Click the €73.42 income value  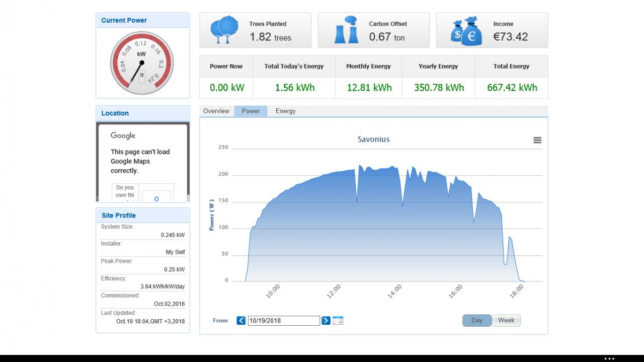click(x=511, y=37)
